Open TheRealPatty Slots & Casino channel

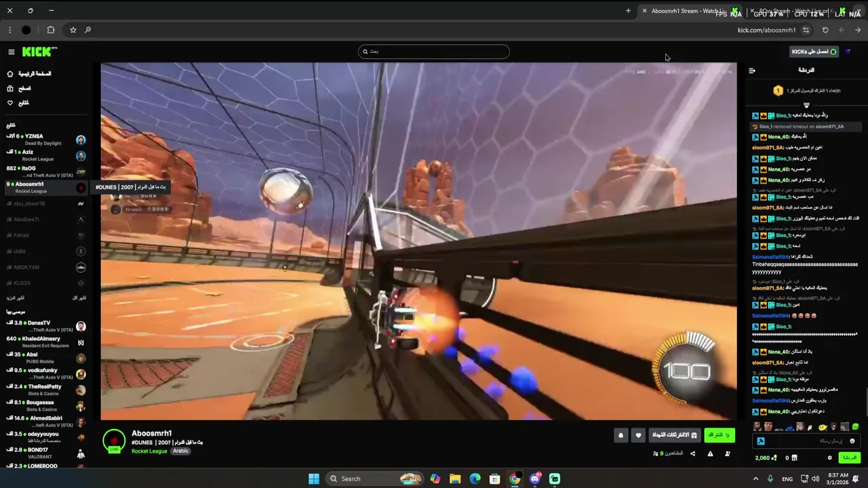[46, 390]
